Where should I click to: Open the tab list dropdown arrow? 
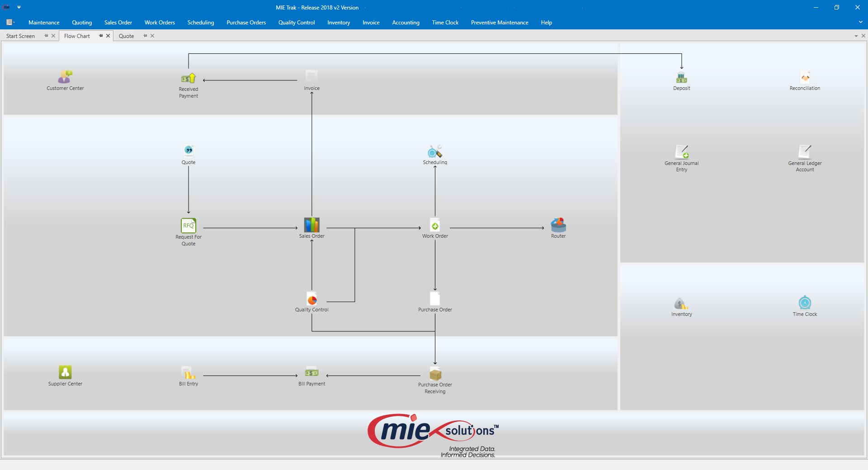(856, 36)
